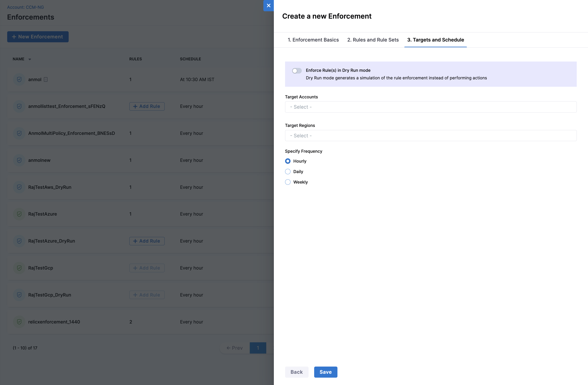Select the Daily frequency radio button

click(x=288, y=172)
